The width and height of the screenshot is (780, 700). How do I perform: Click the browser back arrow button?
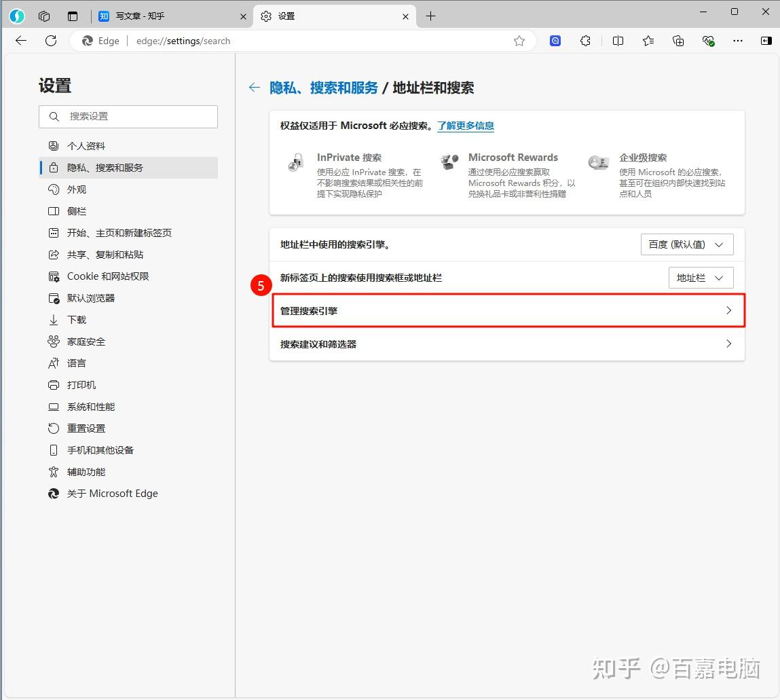pos(21,41)
